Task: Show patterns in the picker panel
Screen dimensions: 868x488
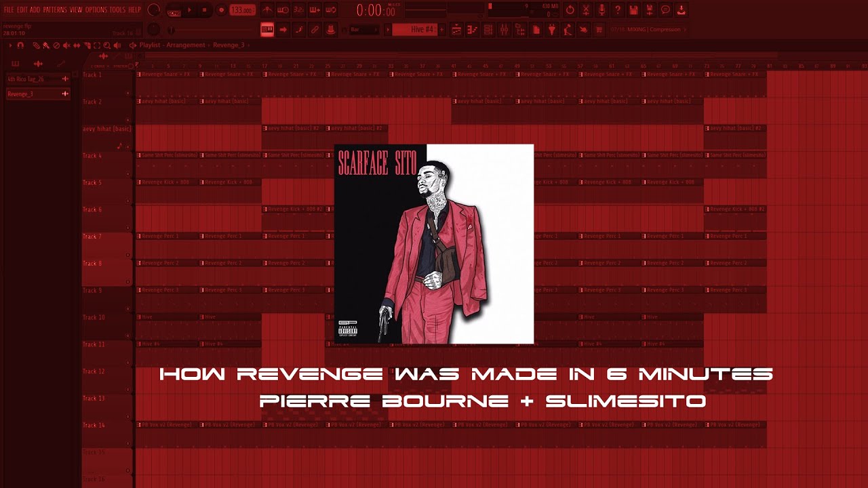Action: pyautogui.click(x=15, y=64)
